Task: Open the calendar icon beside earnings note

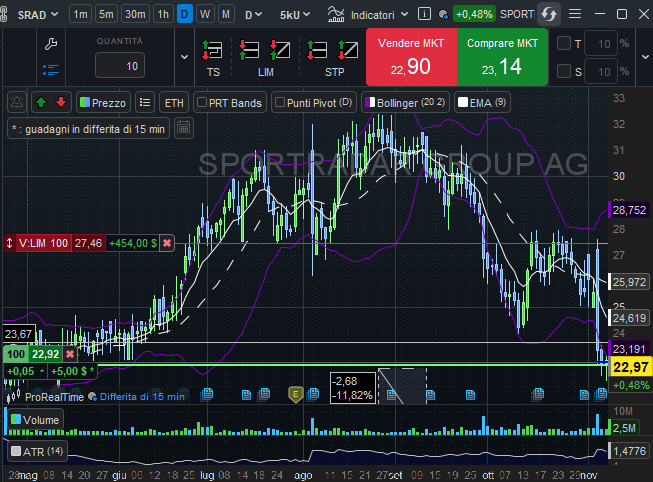Action: coord(183,128)
